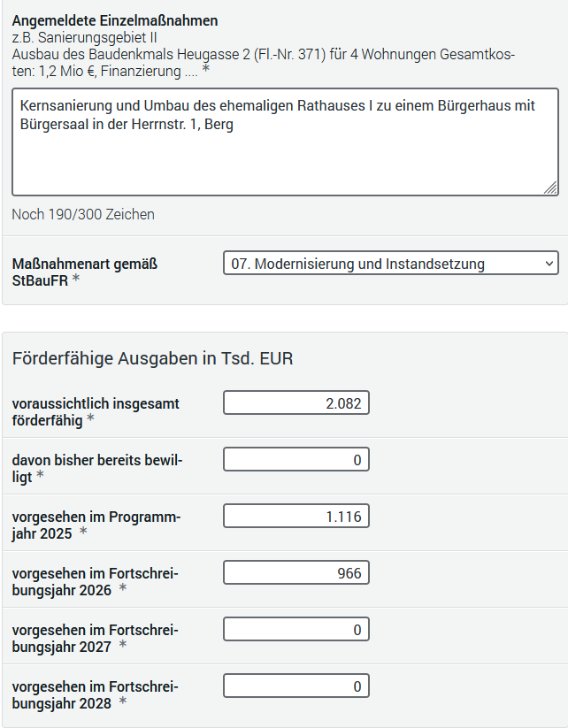The width and height of the screenshot is (568, 728).
Task: Click the Fortschreibungsjahr 2028 label text
Action: click(96, 695)
